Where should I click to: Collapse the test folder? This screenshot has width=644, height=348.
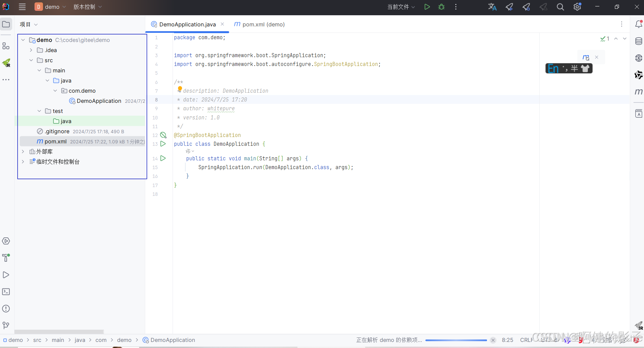(x=39, y=111)
